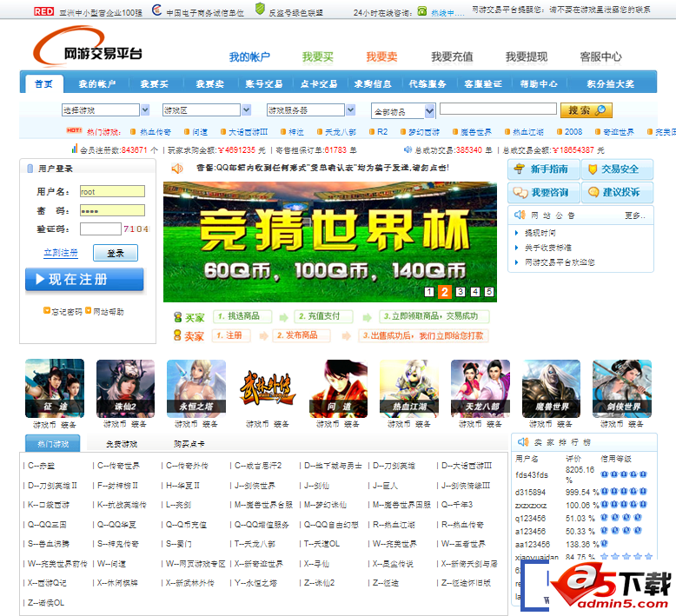Open the 问道 game thumbnail
676x616 pixels.
click(x=338, y=388)
